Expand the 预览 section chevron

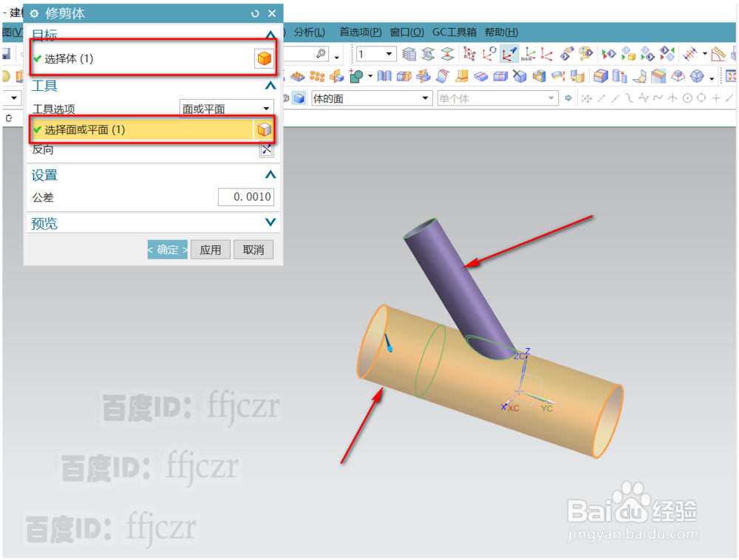pos(270,222)
